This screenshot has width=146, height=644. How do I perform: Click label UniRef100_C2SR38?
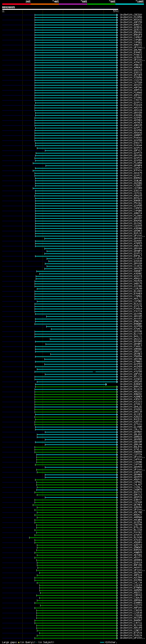tap(131, 612)
